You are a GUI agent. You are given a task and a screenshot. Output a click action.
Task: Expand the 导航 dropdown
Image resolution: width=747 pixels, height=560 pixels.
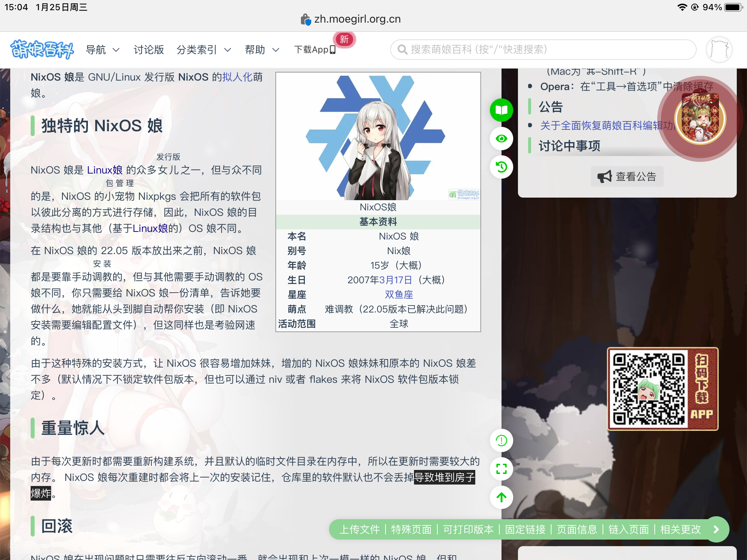(x=103, y=50)
